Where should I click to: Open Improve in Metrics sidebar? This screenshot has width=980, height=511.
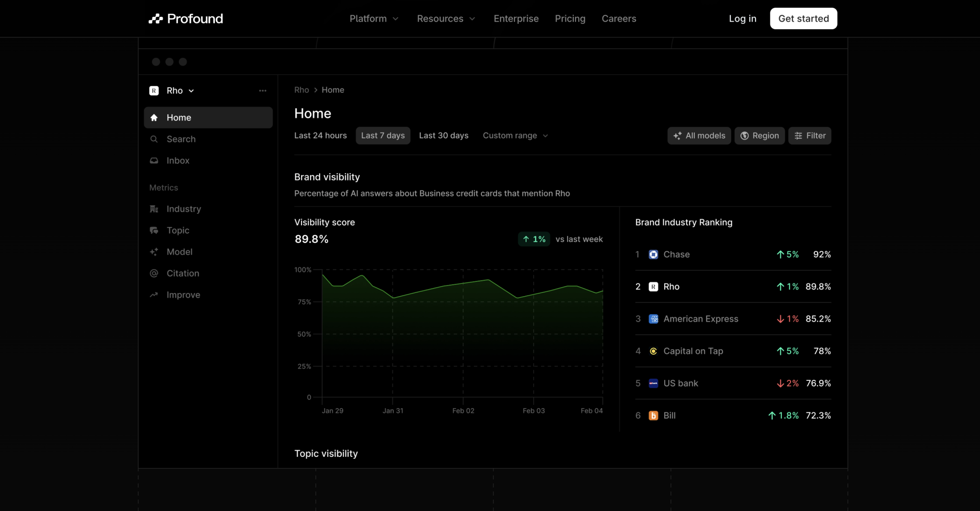click(208, 295)
